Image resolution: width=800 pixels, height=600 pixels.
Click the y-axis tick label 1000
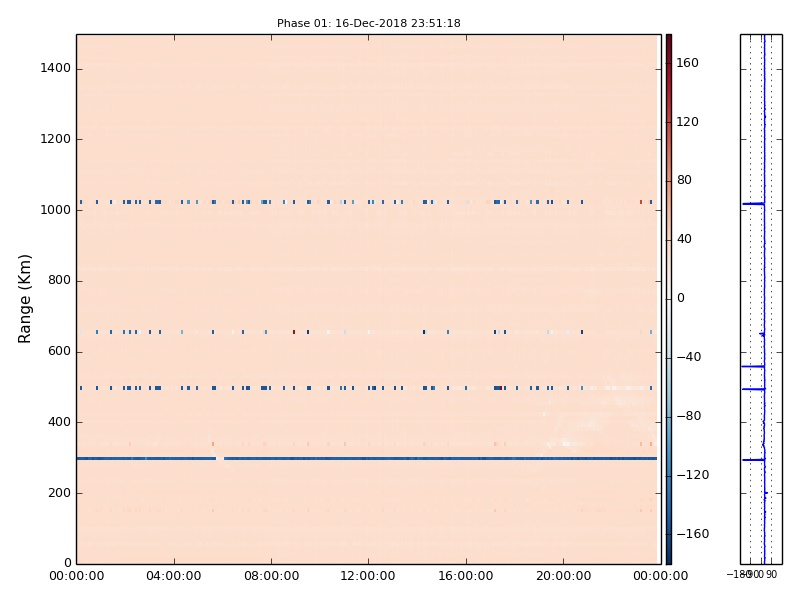55,210
